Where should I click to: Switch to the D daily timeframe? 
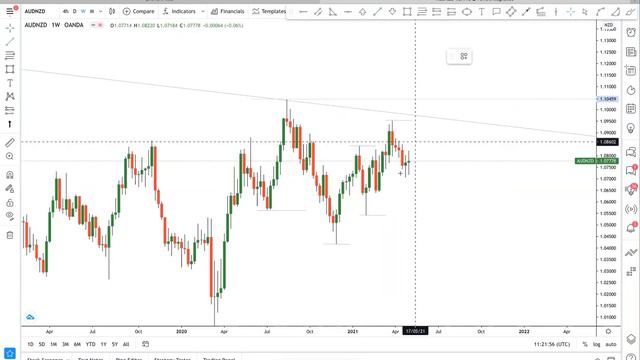[75, 11]
